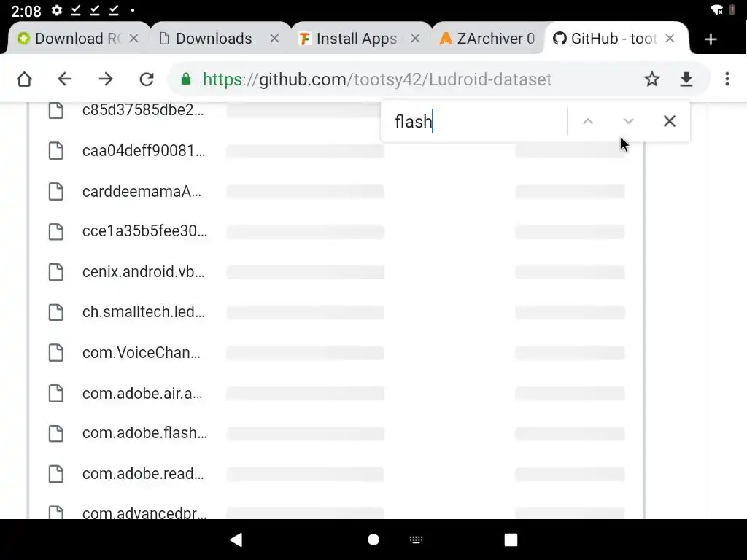
Task: Close the Install Apps tab
Action: 415,39
